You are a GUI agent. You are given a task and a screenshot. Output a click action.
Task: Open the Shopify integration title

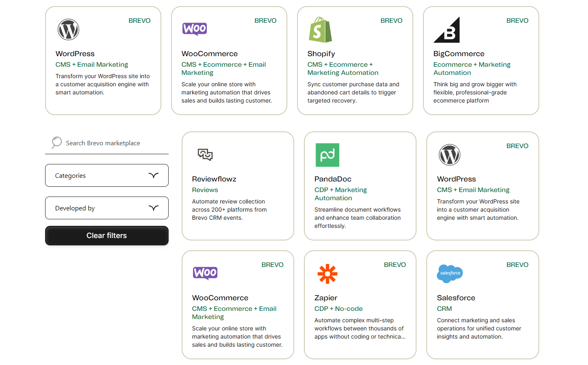pyautogui.click(x=321, y=54)
